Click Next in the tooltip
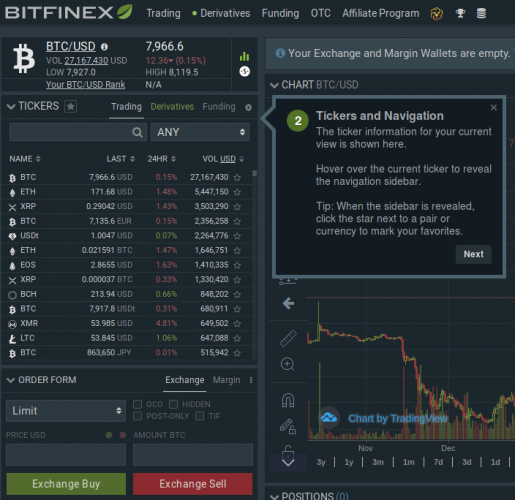This screenshot has width=515, height=500. [x=473, y=254]
